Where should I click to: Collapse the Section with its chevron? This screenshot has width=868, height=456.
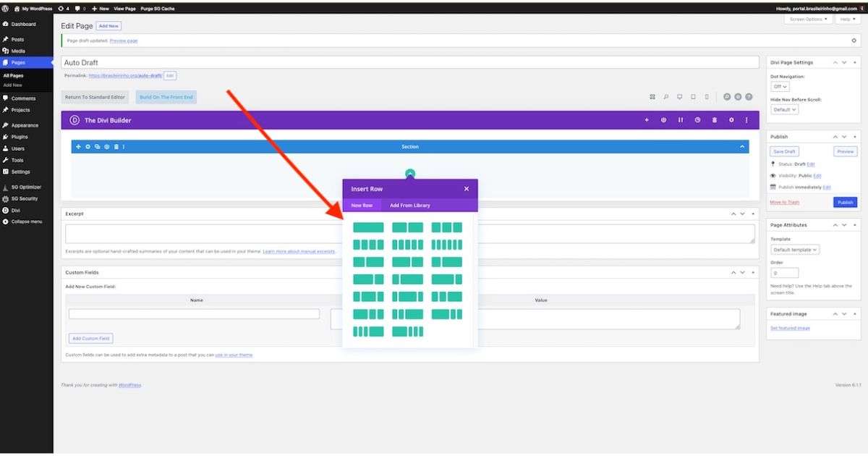(741, 147)
